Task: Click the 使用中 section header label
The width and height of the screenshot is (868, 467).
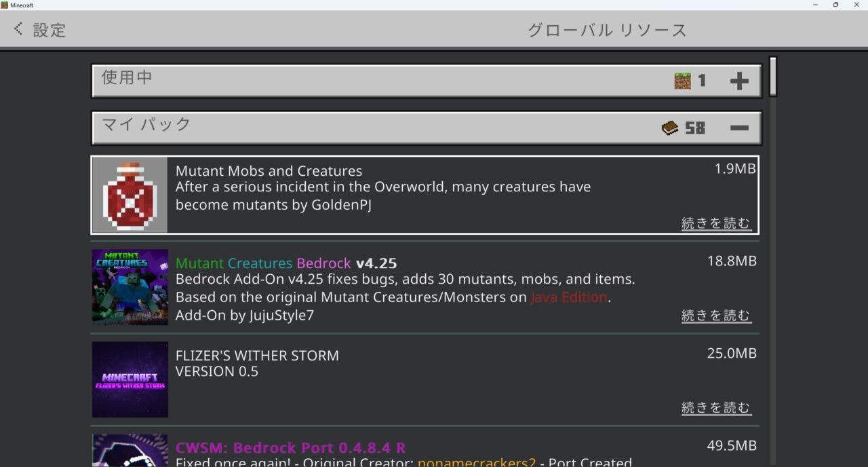Action: 127,77
